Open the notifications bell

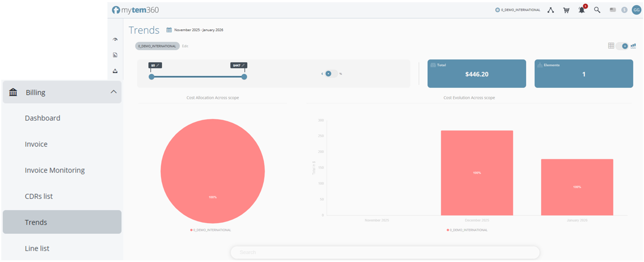click(x=582, y=10)
